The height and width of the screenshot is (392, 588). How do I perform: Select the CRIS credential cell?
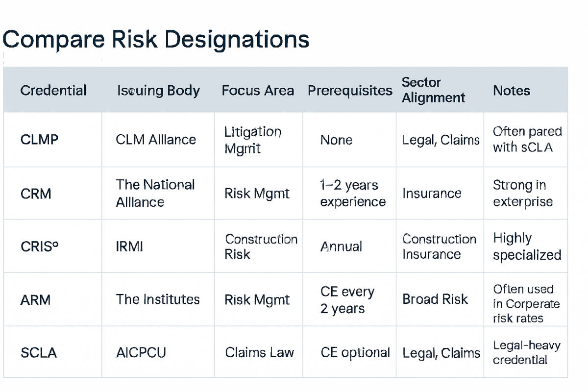(x=39, y=246)
